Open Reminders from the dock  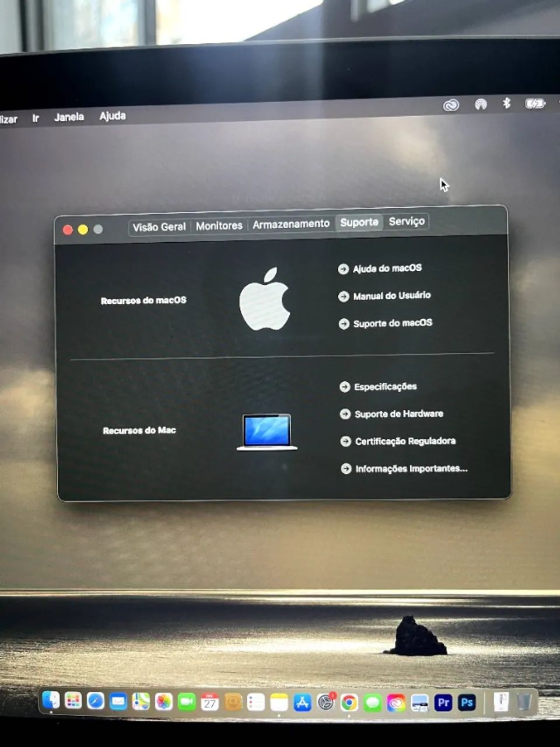[x=256, y=703]
